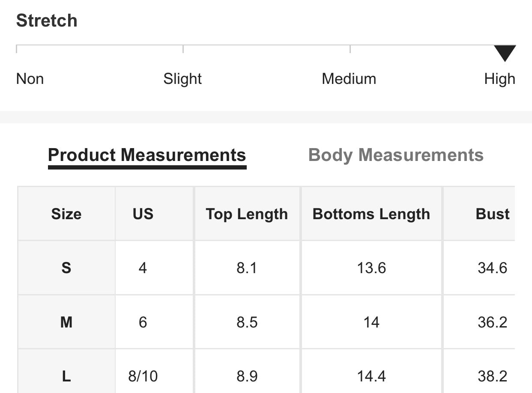Select the Slight stretch level label
The image size is (532, 393).
coord(182,79)
